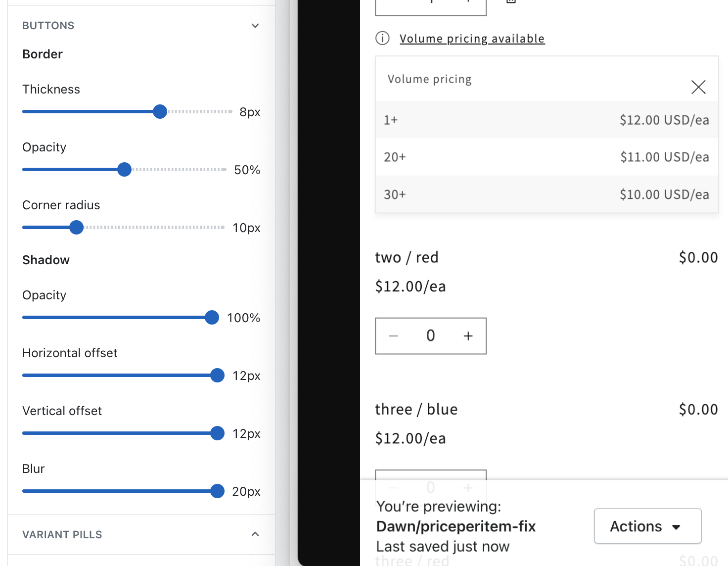
Task: Collapse the BUTTONS settings section
Action: [x=255, y=25]
